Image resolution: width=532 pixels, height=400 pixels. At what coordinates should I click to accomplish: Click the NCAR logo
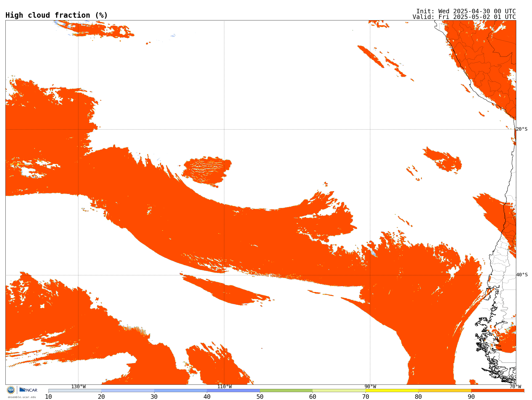(x=28, y=390)
